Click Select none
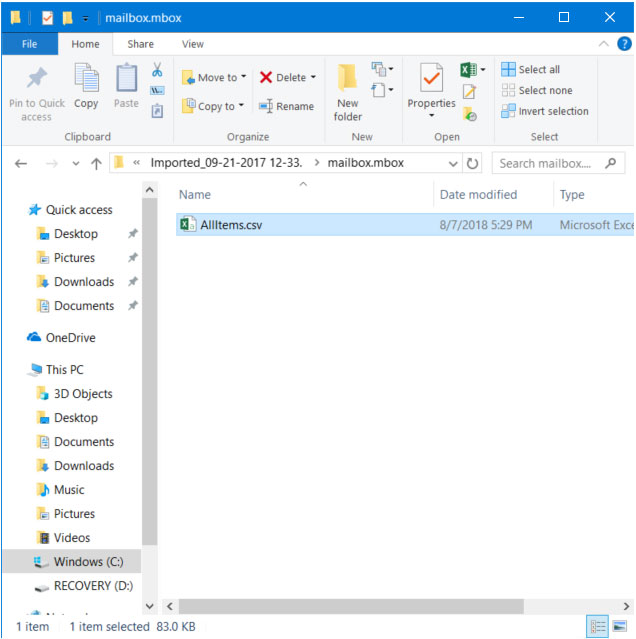The width and height of the screenshot is (636, 639). pyautogui.click(x=537, y=90)
